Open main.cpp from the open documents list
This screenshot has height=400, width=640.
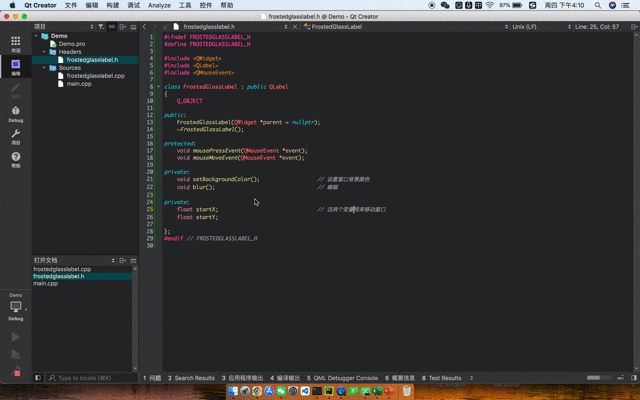point(46,283)
